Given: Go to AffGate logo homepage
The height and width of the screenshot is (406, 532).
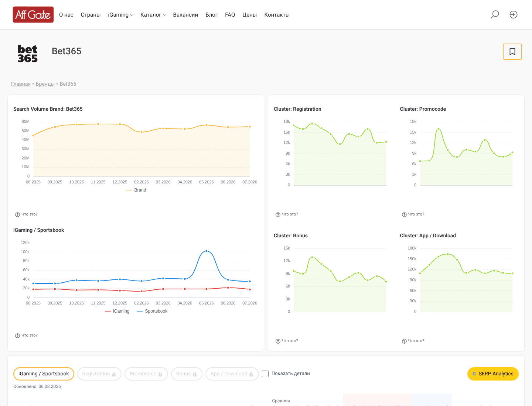Looking at the screenshot, I should tap(33, 15).
